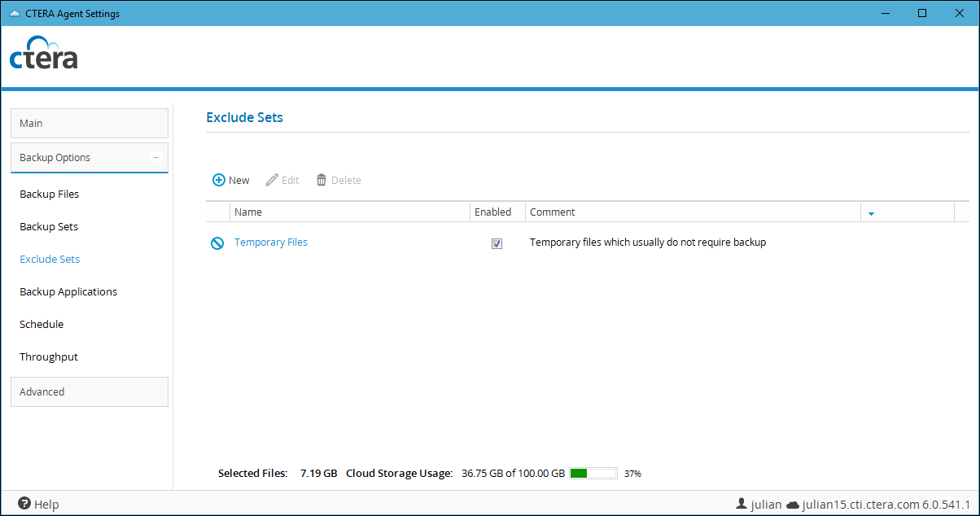The image size is (980, 516).
Task: Minimize the CTERA Agent Settings window
Action: (x=885, y=13)
